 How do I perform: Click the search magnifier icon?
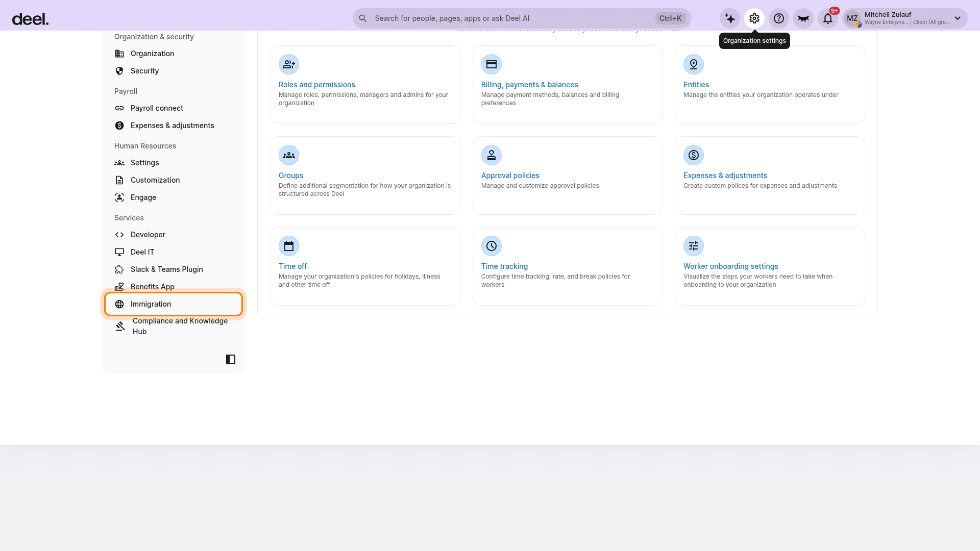[x=363, y=18]
